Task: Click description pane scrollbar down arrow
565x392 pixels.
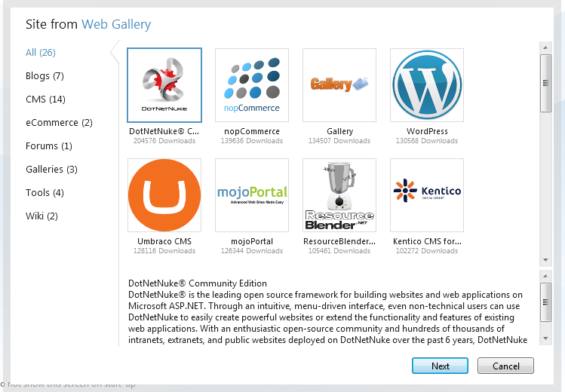Action: pos(545,338)
